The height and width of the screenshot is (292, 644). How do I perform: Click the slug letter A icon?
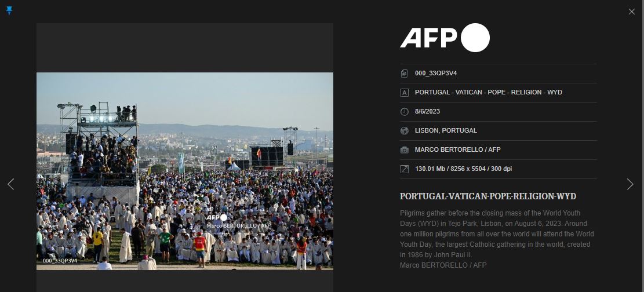(x=405, y=92)
